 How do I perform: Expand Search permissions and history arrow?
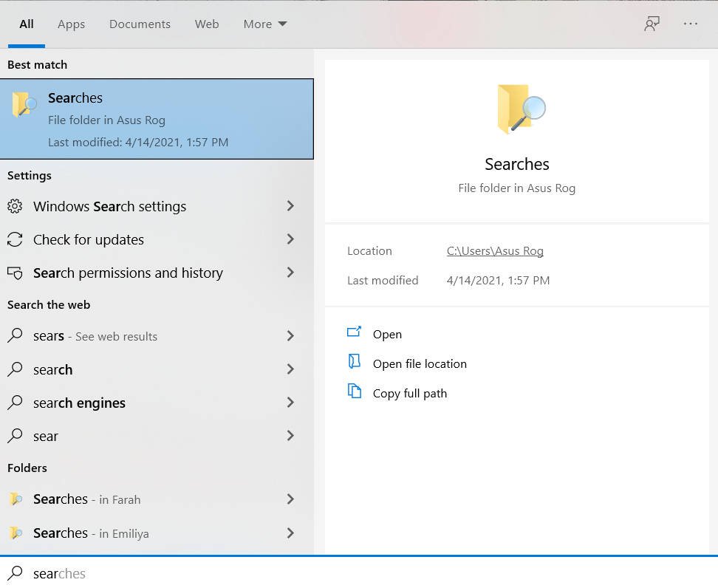[x=290, y=273]
